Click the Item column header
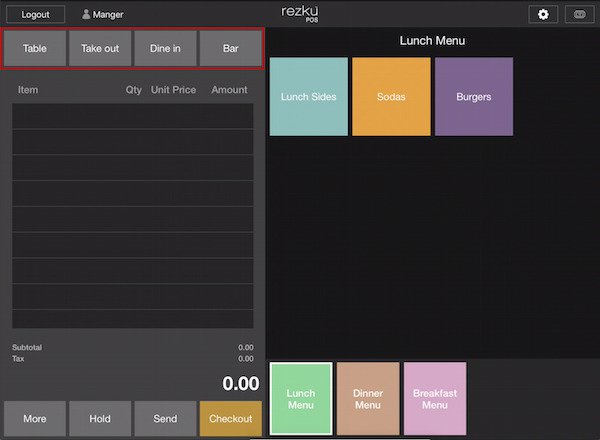Screen dimensions: 600x440 coord(28,90)
